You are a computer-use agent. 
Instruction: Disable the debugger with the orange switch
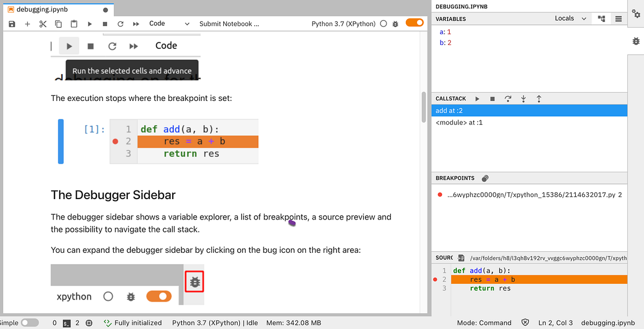[x=415, y=24]
